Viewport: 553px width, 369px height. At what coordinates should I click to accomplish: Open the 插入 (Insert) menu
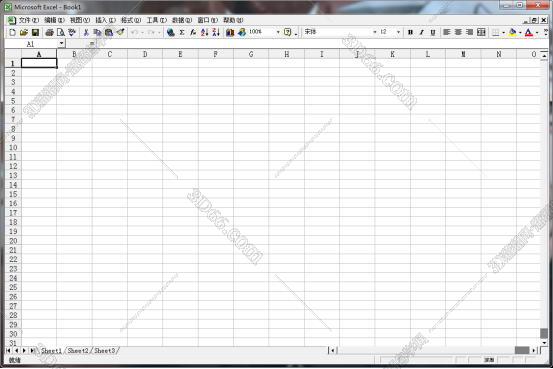pos(105,20)
